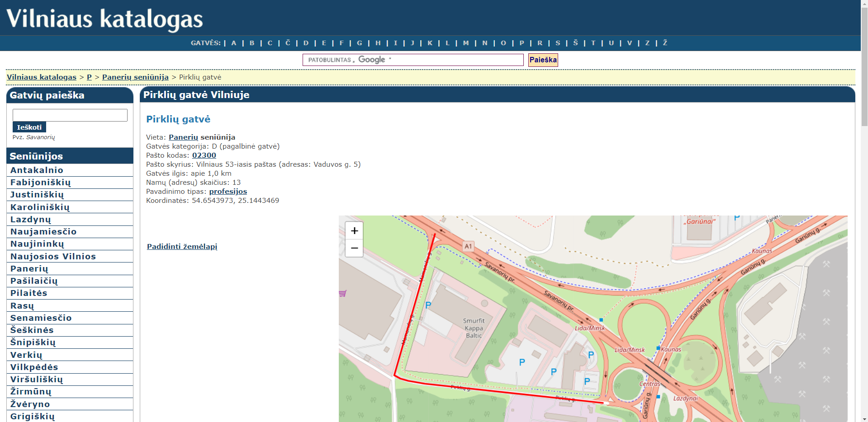Open streets starting with letter P
The width and height of the screenshot is (868, 422).
(522, 43)
